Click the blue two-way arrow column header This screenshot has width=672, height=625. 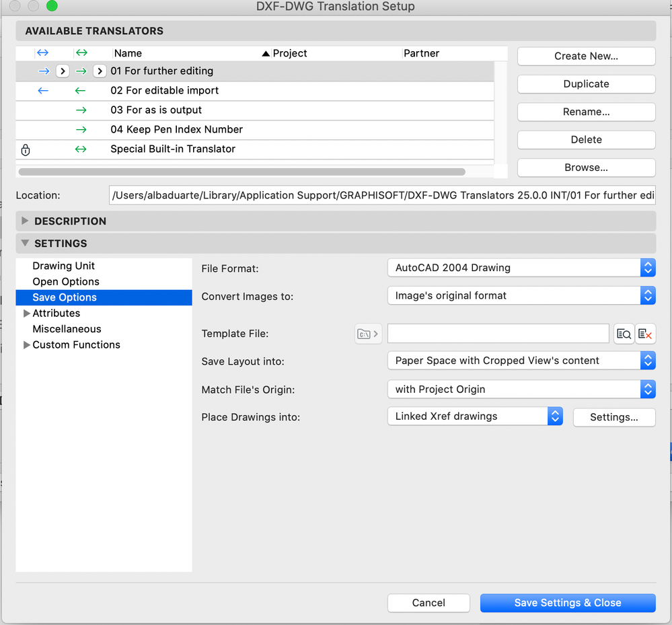(42, 53)
